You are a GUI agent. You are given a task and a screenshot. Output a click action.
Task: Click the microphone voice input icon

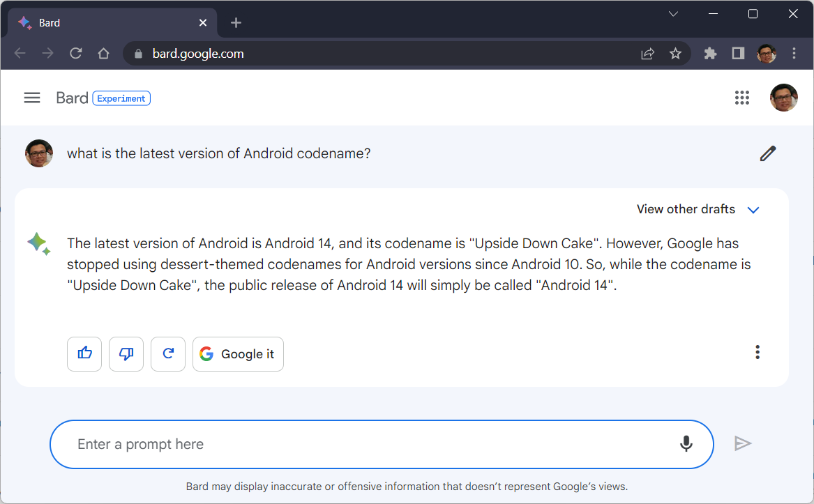click(686, 444)
